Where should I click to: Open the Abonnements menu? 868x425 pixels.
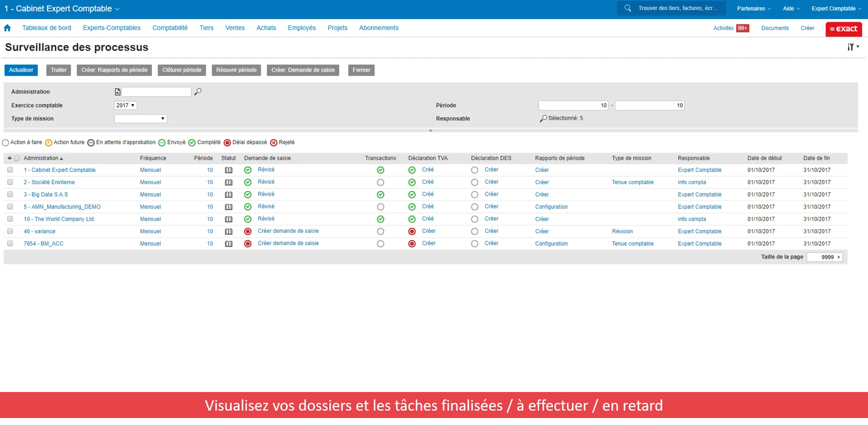click(x=378, y=28)
